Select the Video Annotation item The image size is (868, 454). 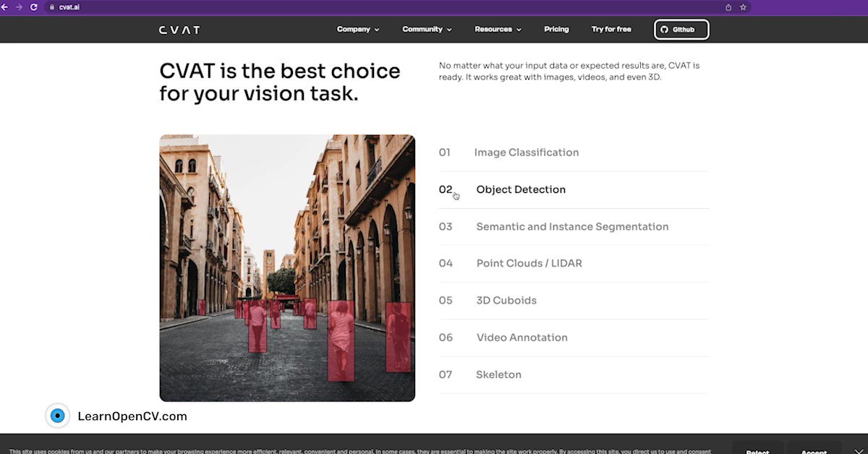574,338
